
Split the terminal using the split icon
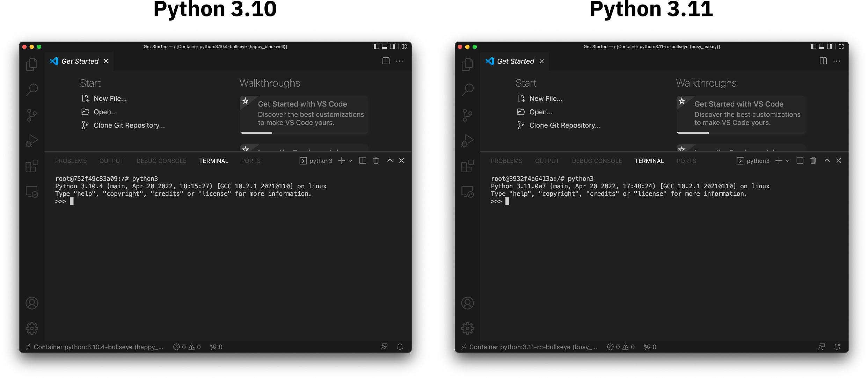click(x=363, y=160)
